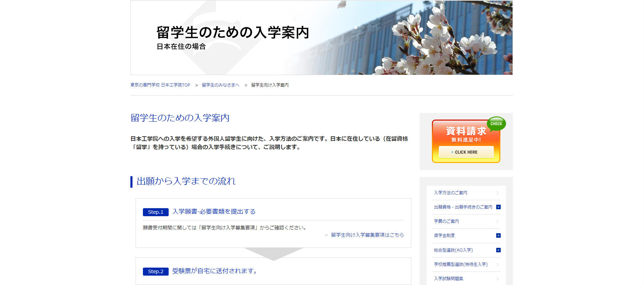Open 入学試験問題集 in the sidebar
Viewport: 644px width, 285px height.
click(449, 279)
